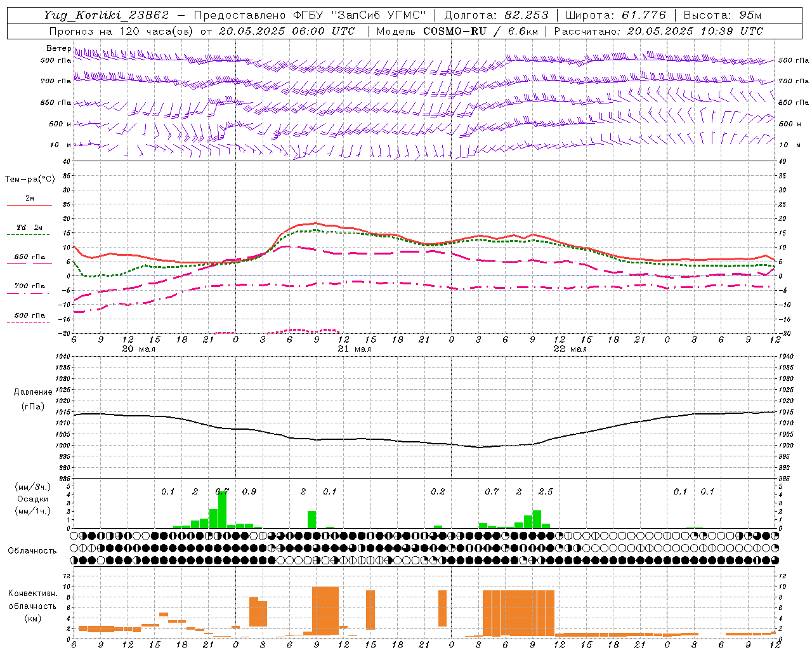This screenshot has width=812, height=650.
Task: Click the Ветер panel label
Action: [58, 48]
